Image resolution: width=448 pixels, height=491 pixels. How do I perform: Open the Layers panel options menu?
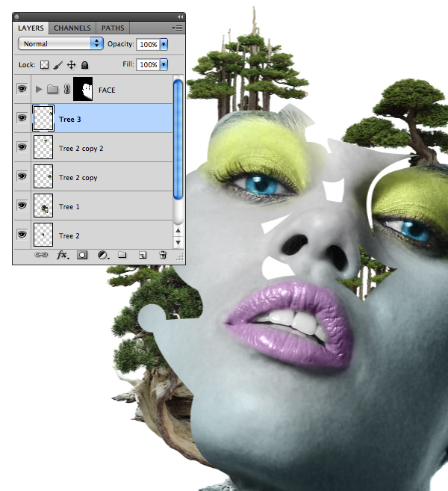tap(178, 28)
